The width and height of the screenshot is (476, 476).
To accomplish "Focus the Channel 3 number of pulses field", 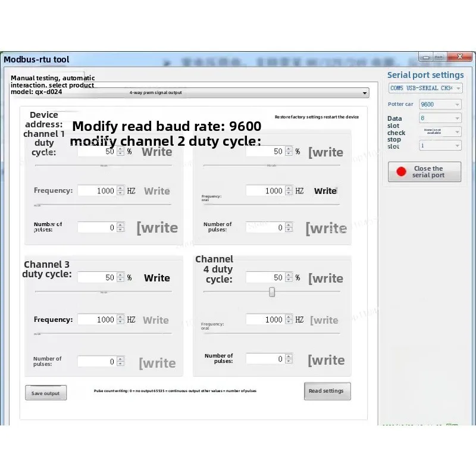I will coord(98,361).
